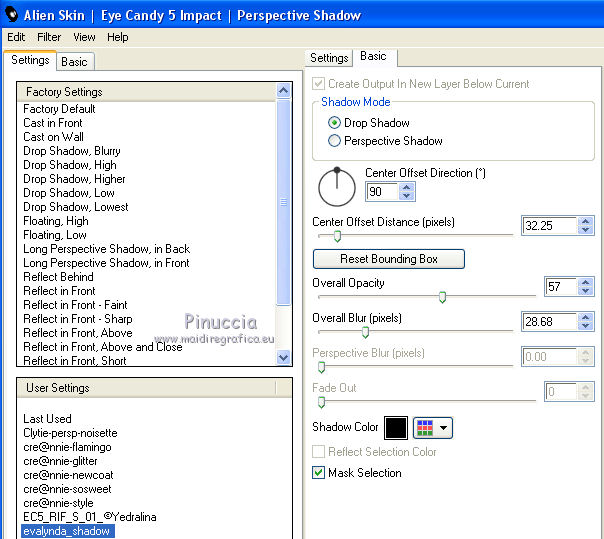The width and height of the screenshot is (604, 539).
Task: Select EC5_RIF_S_01_©Yedralina user setting
Action: click(89, 517)
